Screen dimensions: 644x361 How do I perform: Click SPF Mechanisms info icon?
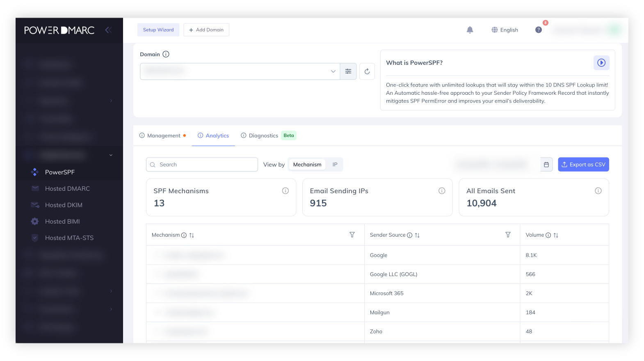pos(285,191)
